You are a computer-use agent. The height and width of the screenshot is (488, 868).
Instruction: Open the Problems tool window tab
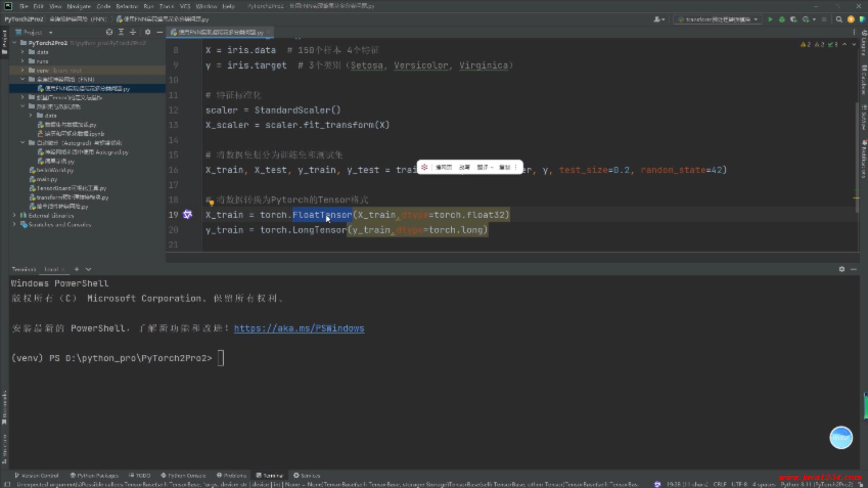[231, 475]
